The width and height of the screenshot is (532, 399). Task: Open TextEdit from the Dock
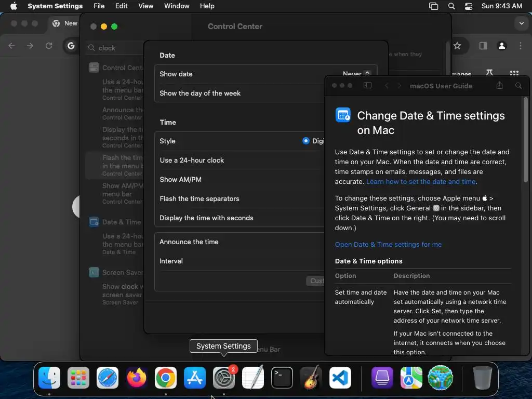253,378
